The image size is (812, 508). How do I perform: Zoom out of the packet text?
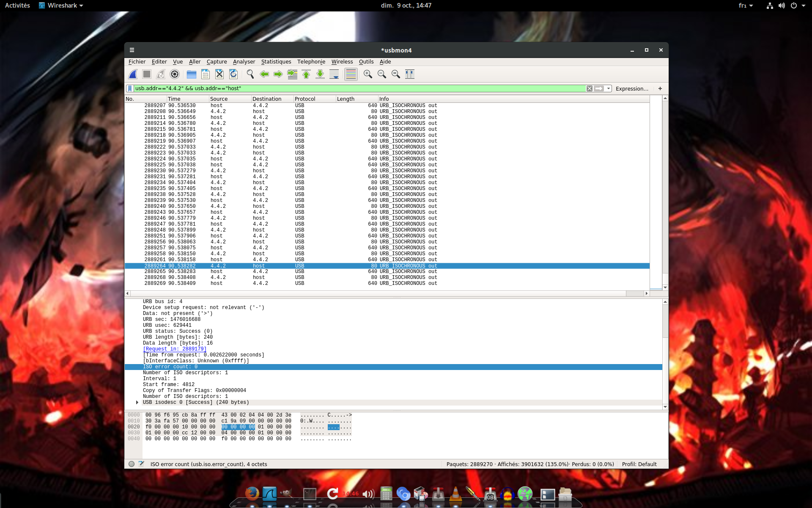coord(382,75)
